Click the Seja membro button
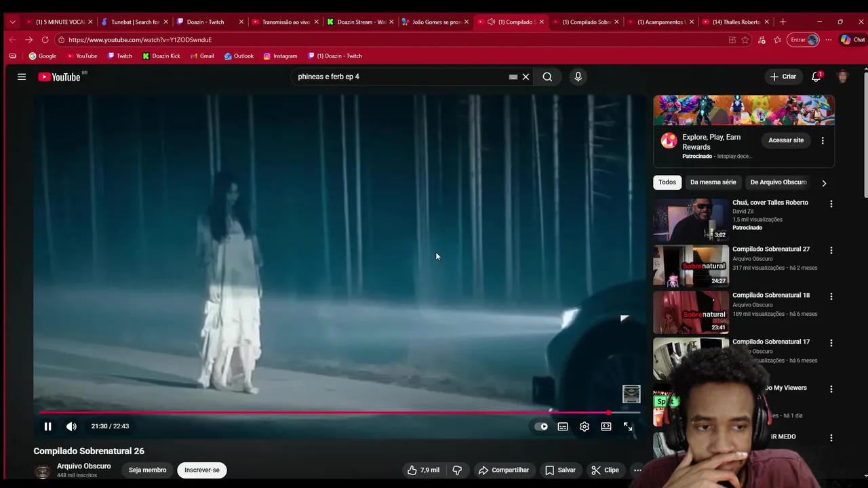 pyautogui.click(x=148, y=470)
